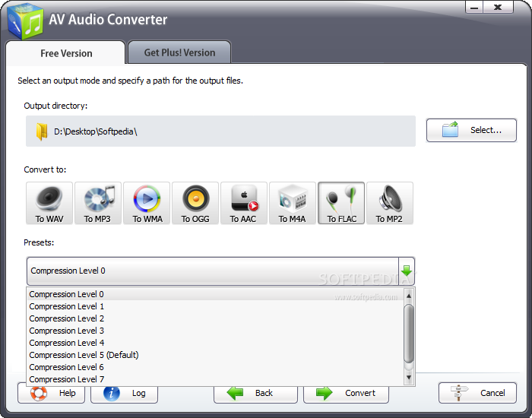Image resolution: width=532 pixels, height=418 pixels.
Task: Start conversion with the Convert button
Action: (346, 393)
